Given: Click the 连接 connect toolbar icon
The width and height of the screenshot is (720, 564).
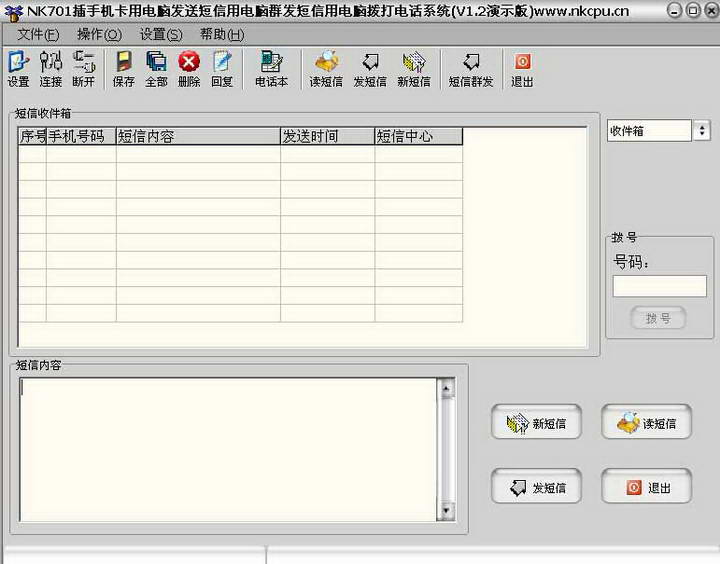Looking at the screenshot, I should click(x=51, y=69).
